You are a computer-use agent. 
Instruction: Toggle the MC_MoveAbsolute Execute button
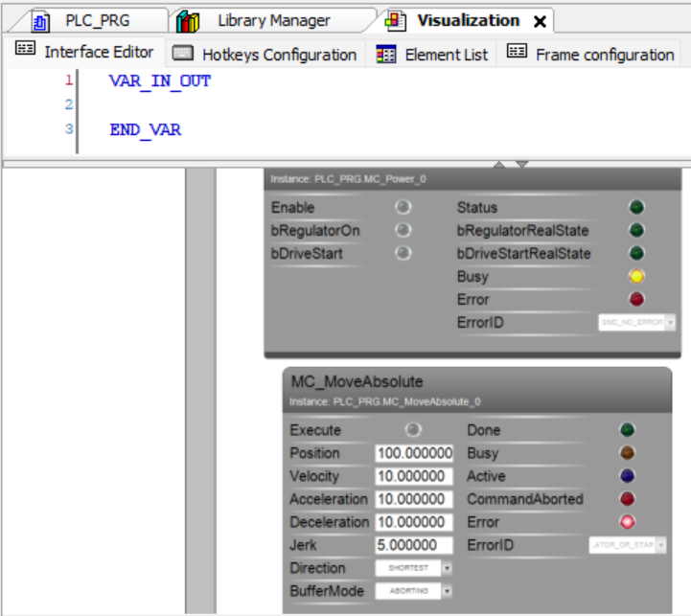pyautogui.click(x=413, y=430)
